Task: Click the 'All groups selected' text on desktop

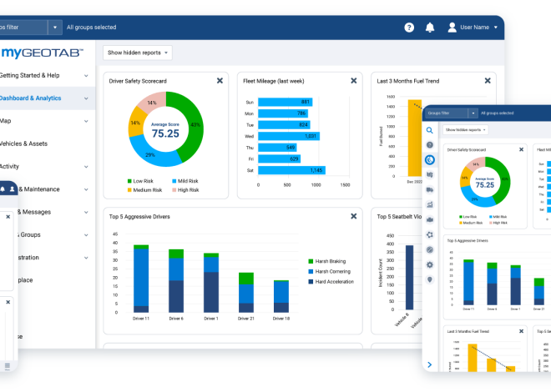Action: point(91,28)
